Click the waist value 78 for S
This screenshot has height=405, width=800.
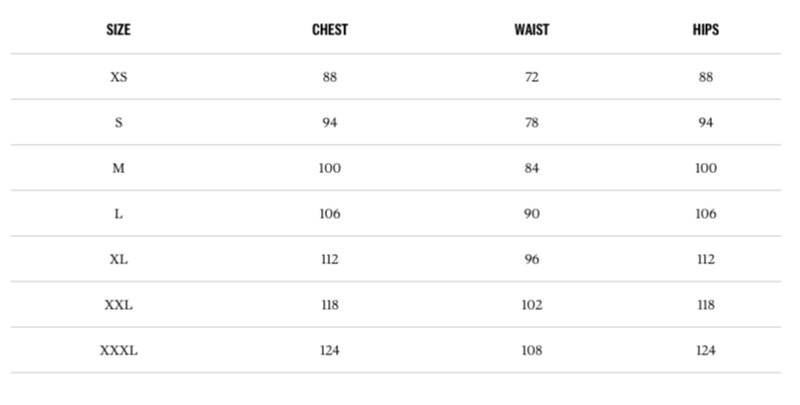click(x=531, y=123)
